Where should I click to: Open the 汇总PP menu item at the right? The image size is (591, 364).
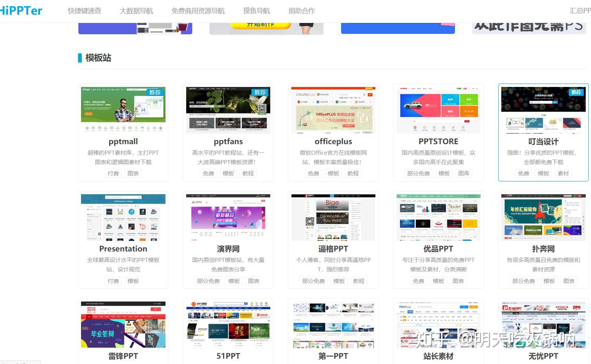pos(580,11)
